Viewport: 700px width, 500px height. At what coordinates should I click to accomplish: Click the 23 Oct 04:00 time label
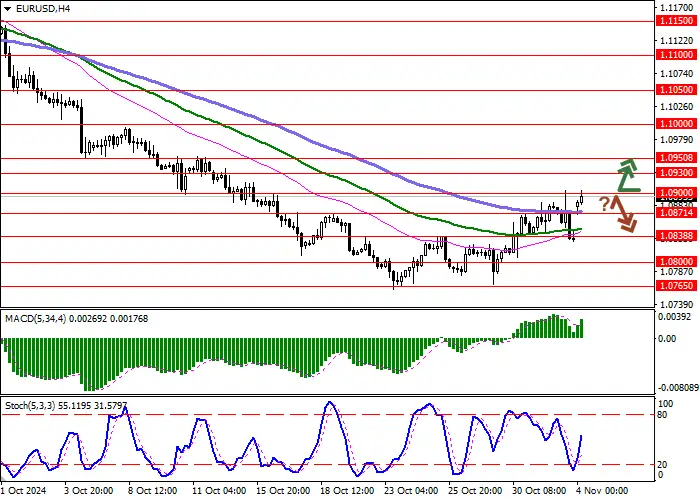(411, 491)
